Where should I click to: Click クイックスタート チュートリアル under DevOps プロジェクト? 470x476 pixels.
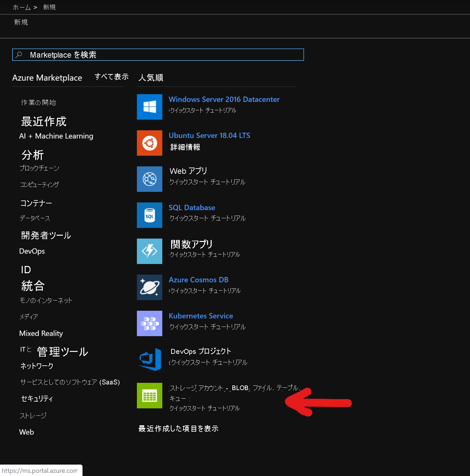pos(208,362)
